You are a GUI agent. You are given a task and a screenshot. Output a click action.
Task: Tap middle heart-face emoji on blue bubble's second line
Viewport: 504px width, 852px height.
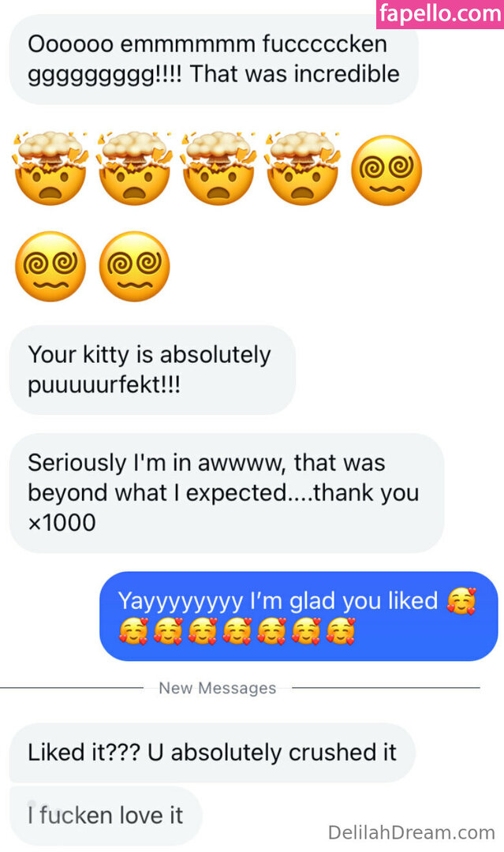tap(237, 632)
